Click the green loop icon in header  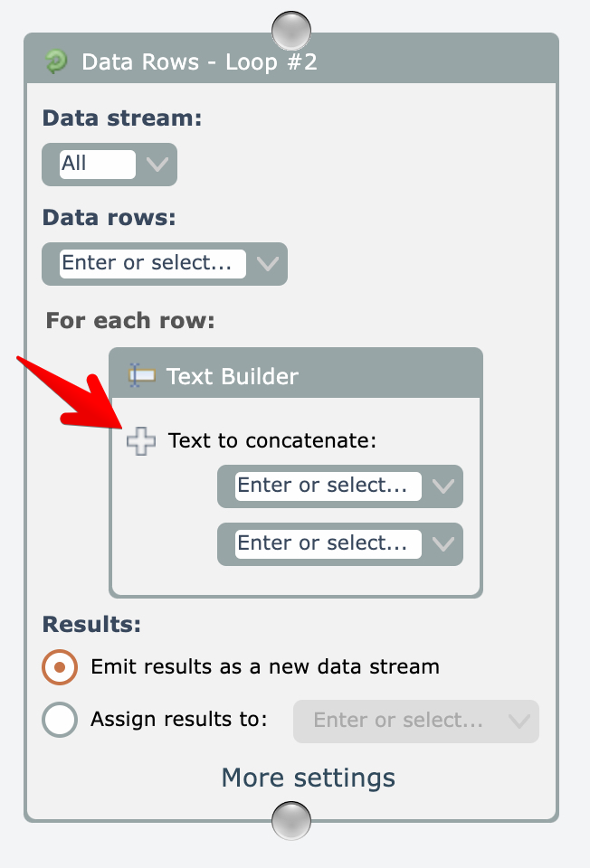56,61
